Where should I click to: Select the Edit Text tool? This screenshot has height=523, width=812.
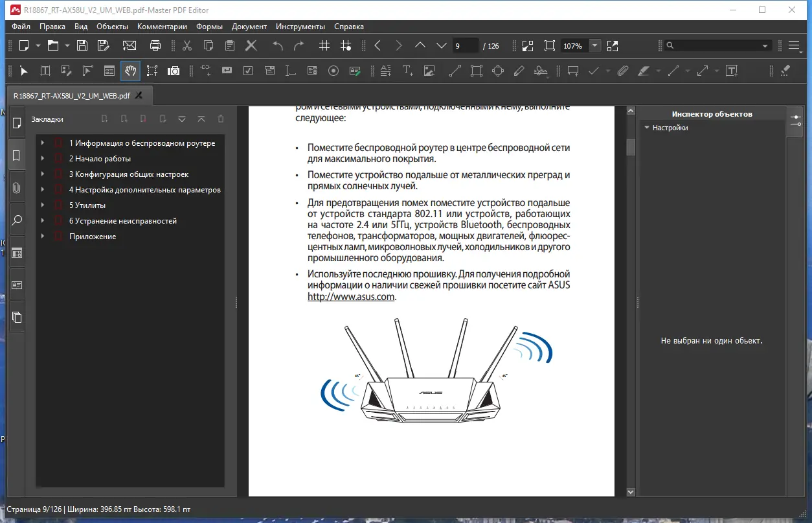coord(45,71)
